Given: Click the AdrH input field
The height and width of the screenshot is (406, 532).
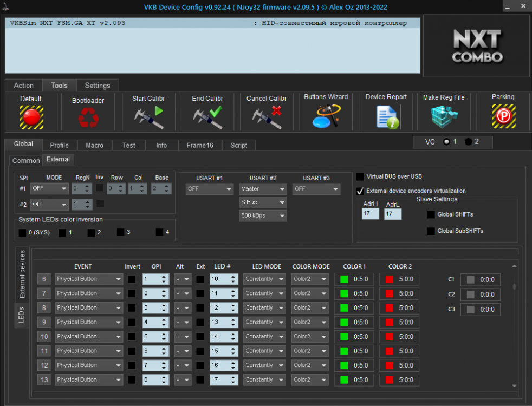Looking at the screenshot, I should (370, 214).
